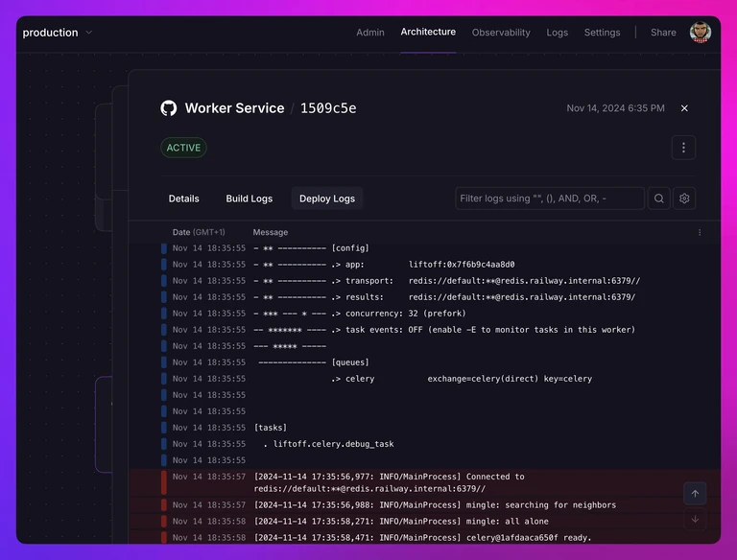
Task: Click the ACTIVE status badge
Action: (x=183, y=148)
